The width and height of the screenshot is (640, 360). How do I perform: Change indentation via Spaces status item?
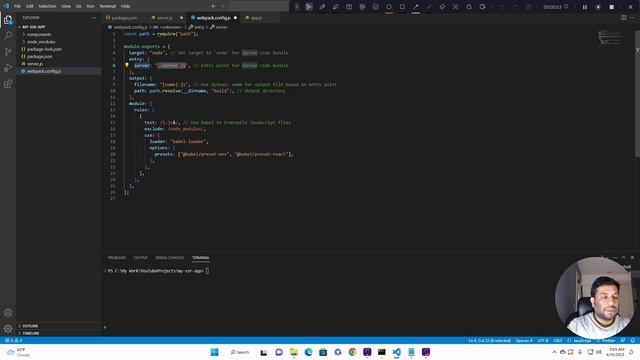click(x=524, y=340)
